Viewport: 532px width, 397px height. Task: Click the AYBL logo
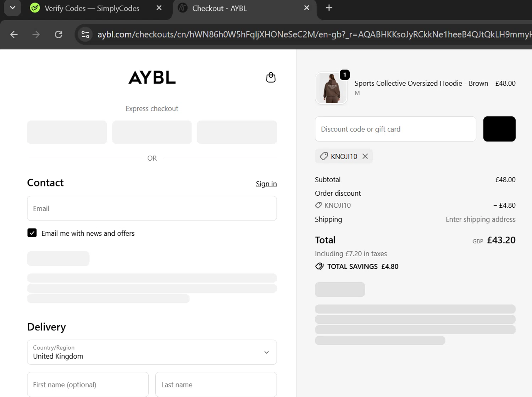pos(152,77)
